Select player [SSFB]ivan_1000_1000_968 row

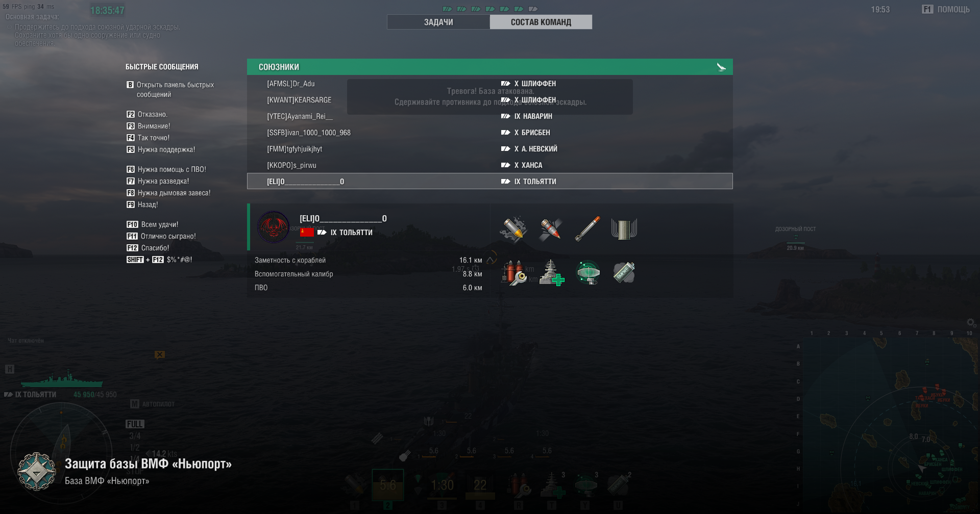[490, 133]
